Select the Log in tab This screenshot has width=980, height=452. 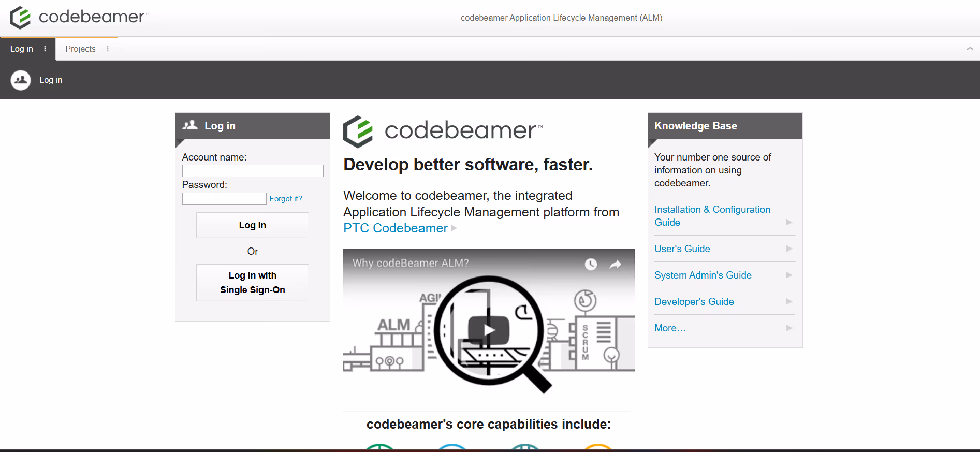22,49
